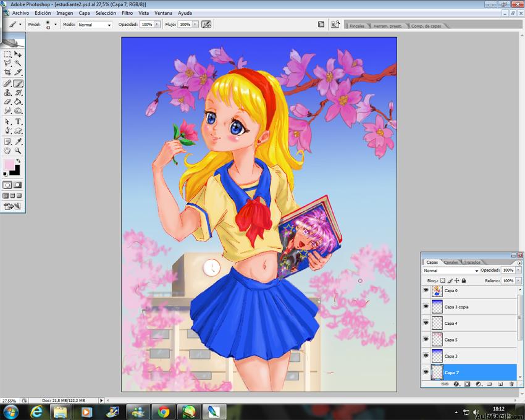Select the Magic Wand tool
The image size is (525, 420).
(18, 63)
